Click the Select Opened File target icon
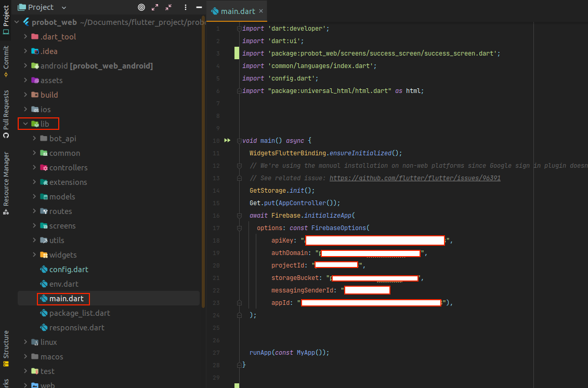 pyautogui.click(x=141, y=7)
